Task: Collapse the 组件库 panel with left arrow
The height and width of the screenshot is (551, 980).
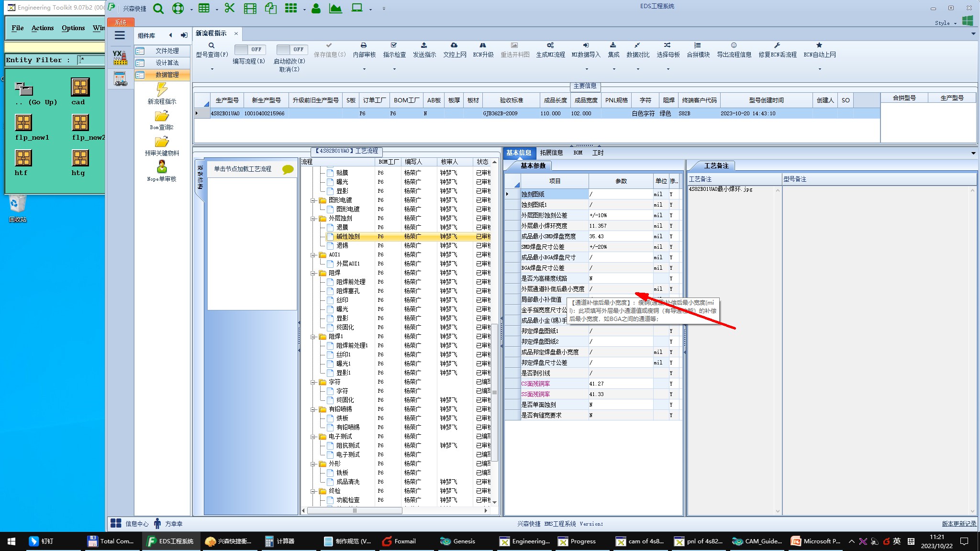Action: coord(170,35)
